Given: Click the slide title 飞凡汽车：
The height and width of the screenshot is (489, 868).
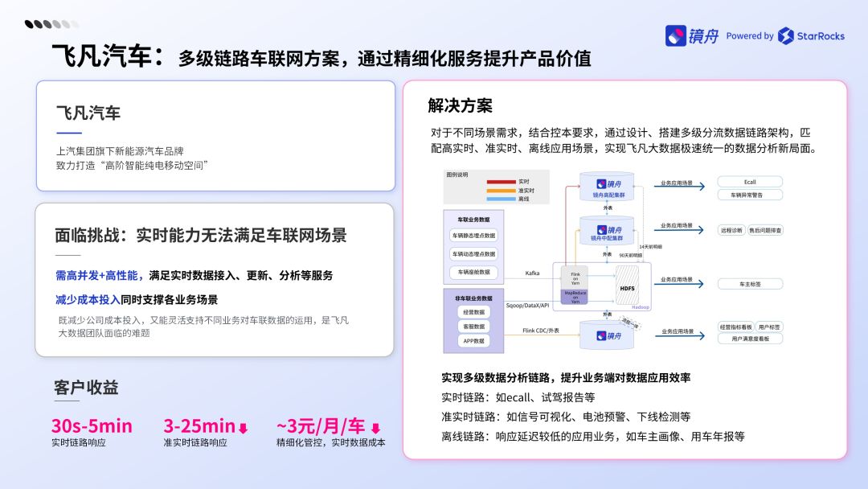Looking at the screenshot, I should pos(108,56).
